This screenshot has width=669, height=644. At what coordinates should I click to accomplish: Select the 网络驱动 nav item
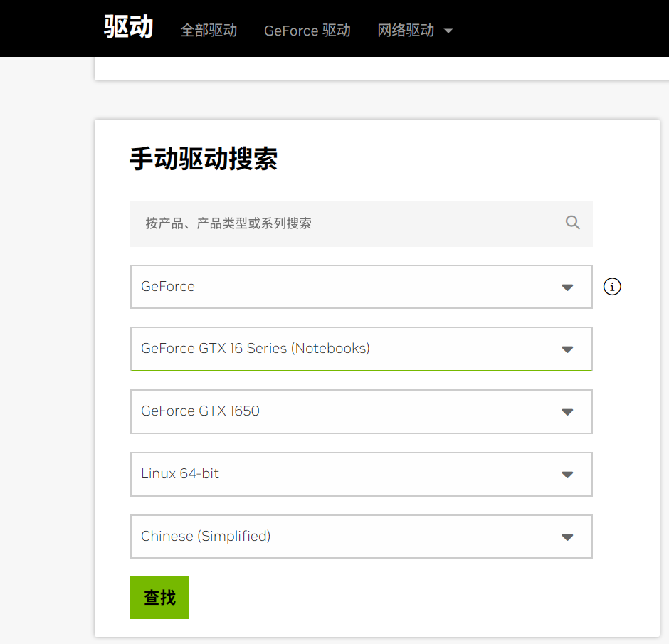pos(406,31)
